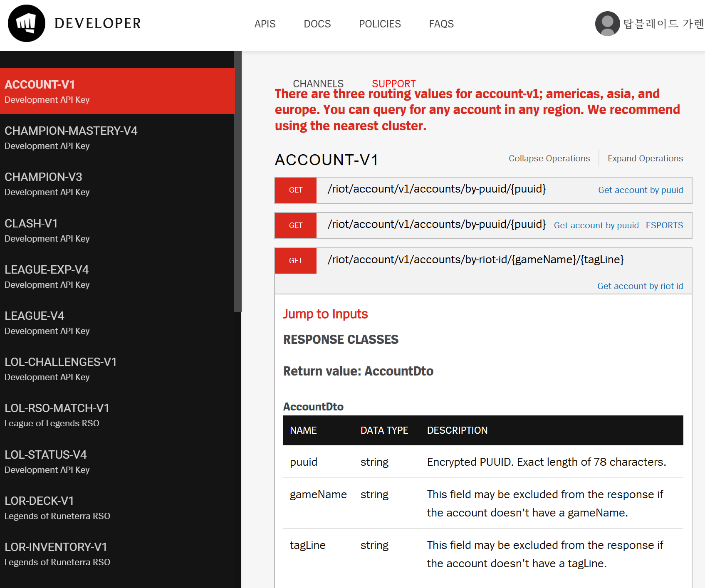Click the string type in the gameName row
Image resolution: width=705 pixels, height=588 pixels.
374,494
